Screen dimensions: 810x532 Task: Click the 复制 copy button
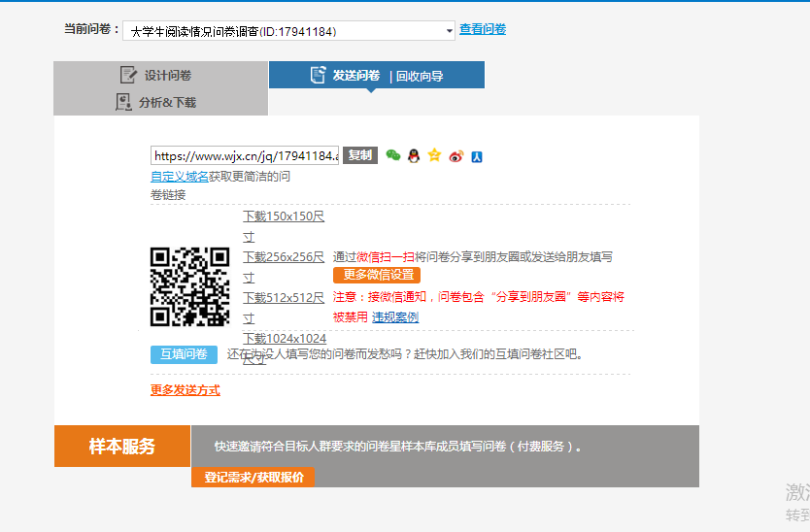[x=360, y=155]
